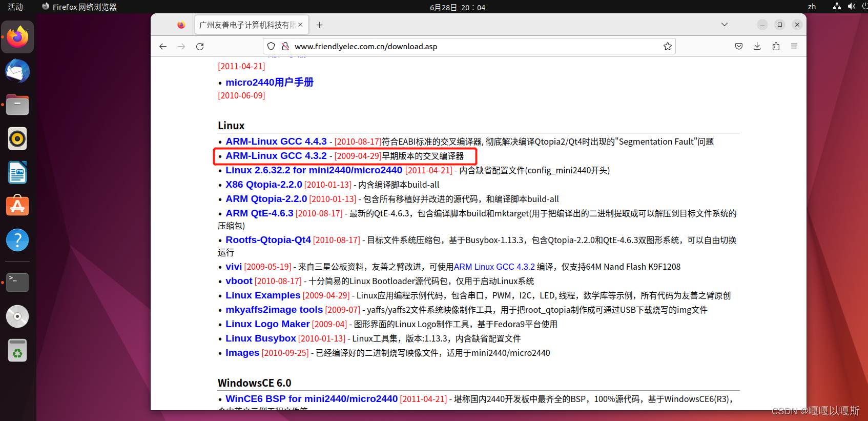This screenshot has height=421, width=868.
Task: Open network status icon in top bar
Action: click(x=837, y=7)
